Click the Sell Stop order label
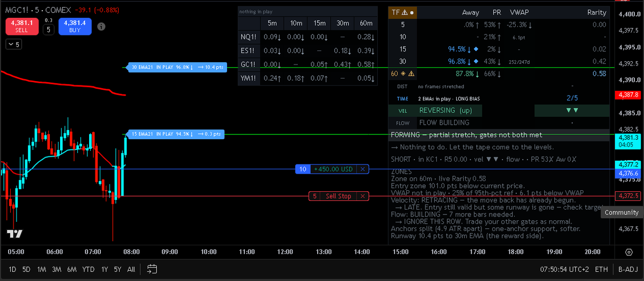The image size is (644, 281). point(339,196)
